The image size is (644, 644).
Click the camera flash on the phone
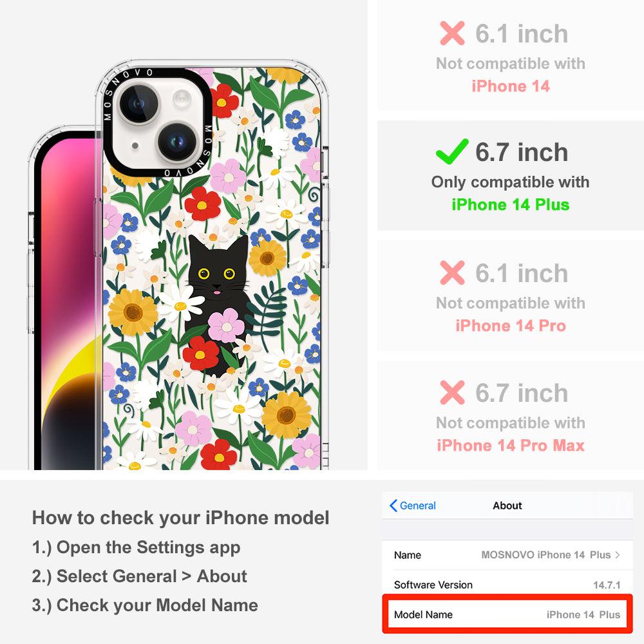pos(182,99)
